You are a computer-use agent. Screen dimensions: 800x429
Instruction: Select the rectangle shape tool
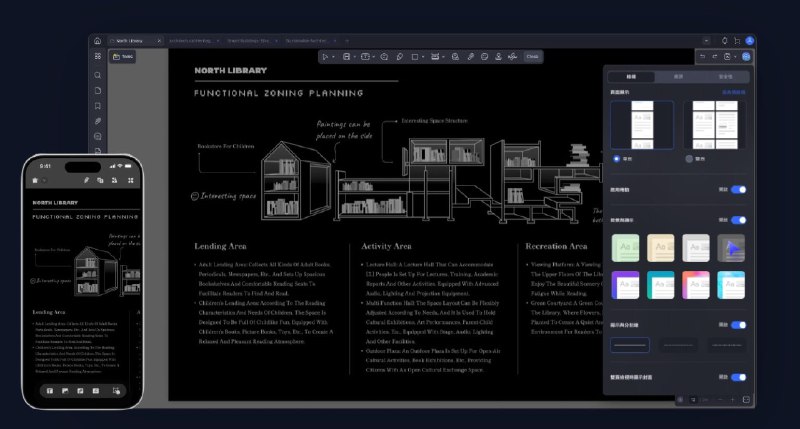[416, 57]
